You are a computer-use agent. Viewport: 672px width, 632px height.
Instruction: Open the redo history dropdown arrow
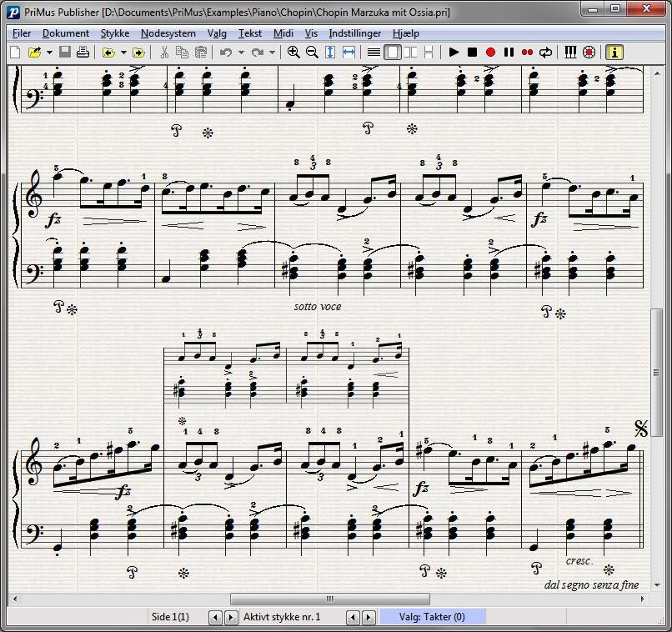tap(272, 53)
